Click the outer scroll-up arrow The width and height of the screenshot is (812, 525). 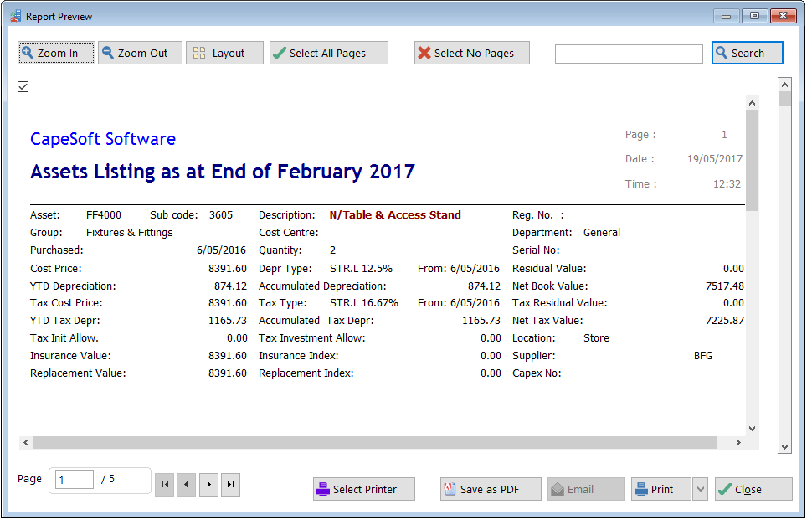[784, 85]
